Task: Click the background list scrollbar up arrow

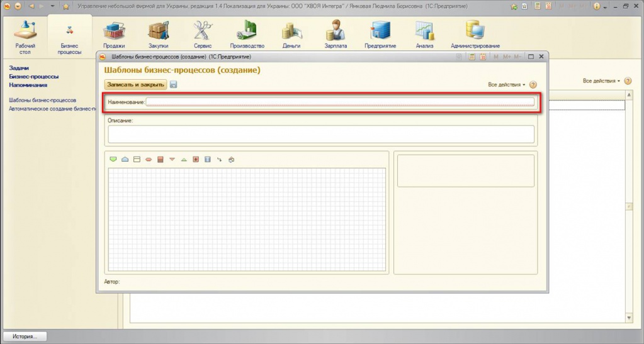Action: (x=629, y=95)
